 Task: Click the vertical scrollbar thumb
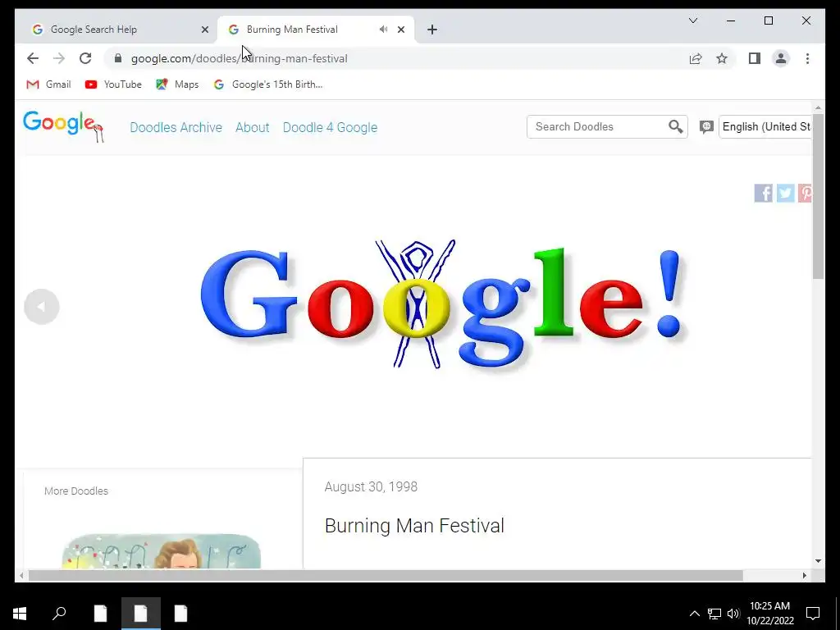818,195
